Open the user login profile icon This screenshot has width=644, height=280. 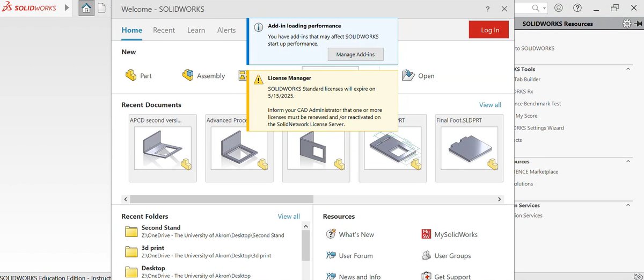(559, 8)
